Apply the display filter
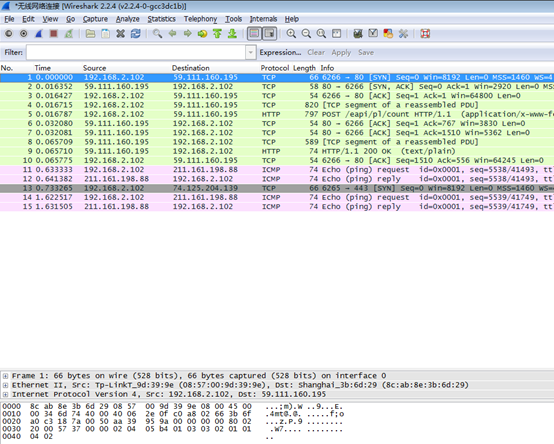This screenshot has width=554, height=444. pos(341,53)
